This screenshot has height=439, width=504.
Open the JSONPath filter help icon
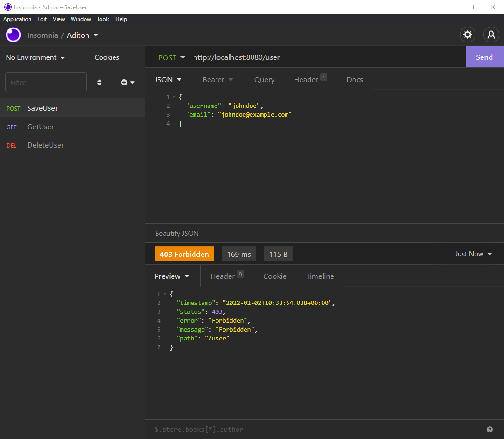point(490,429)
